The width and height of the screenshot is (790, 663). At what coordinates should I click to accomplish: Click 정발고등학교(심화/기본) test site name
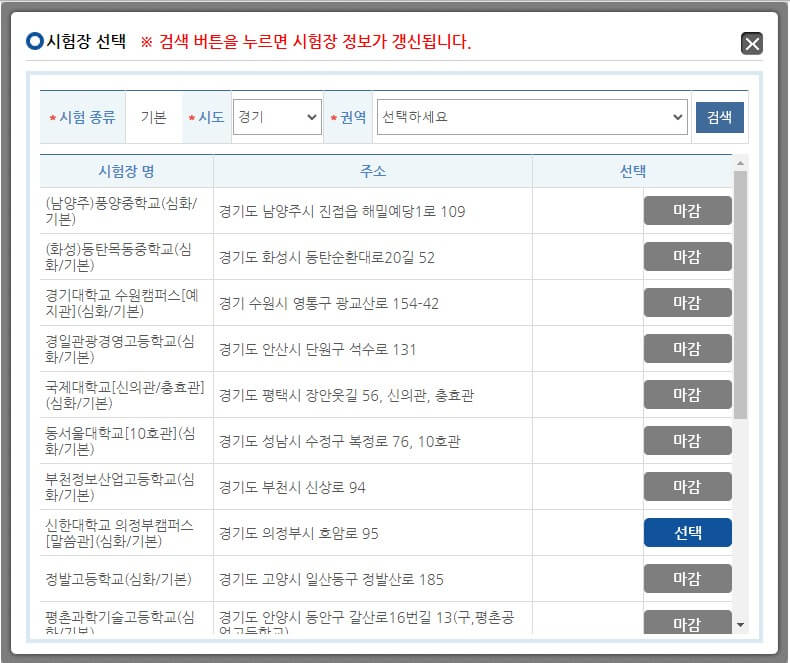click(x=118, y=579)
